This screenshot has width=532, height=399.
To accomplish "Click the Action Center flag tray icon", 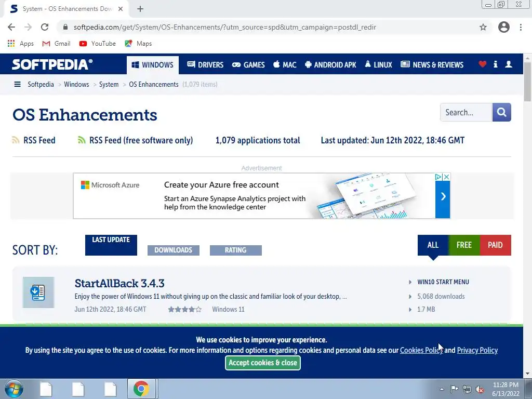I will (454, 389).
